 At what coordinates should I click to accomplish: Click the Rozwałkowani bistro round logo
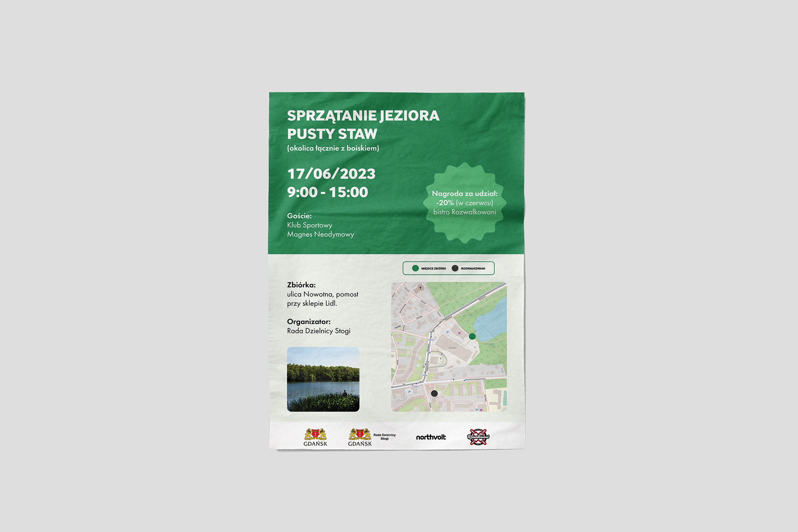coord(478,437)
